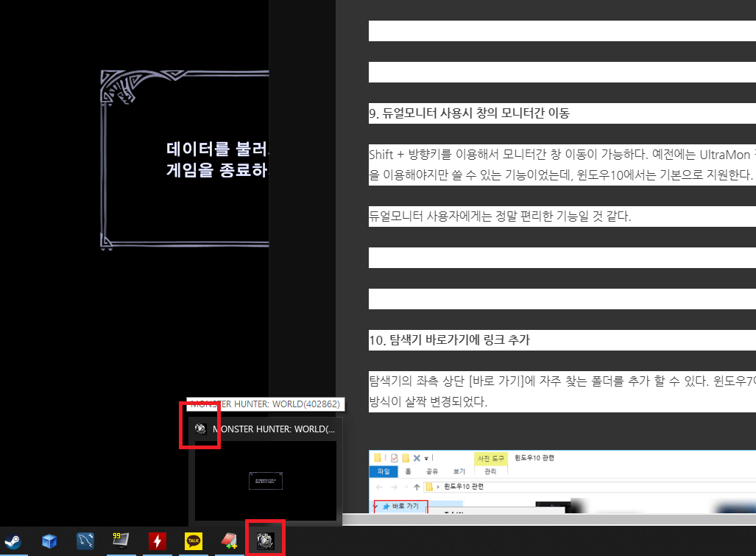Select Monster Hunter World taskbar icon

[x=265, y=541]
